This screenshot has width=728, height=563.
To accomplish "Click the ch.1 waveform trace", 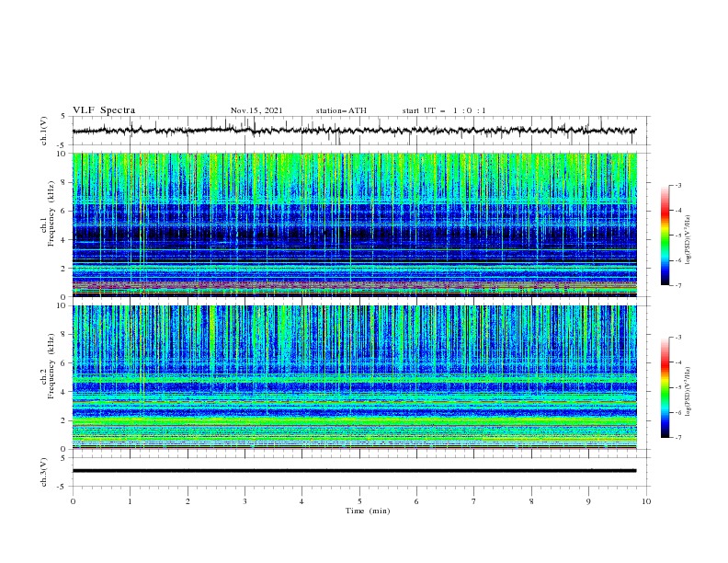I will coord(354,131).
